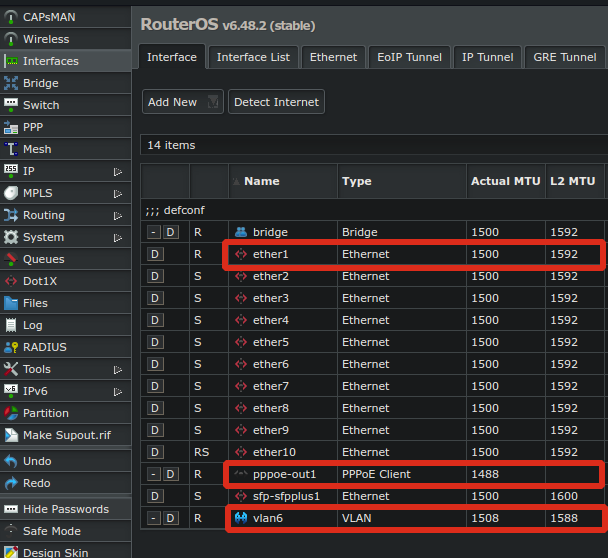Image resolution: width=608 pixels, height=558 pixels.
Task: Disable pppoe-out1 using its D button
Action: coord(171,474)
